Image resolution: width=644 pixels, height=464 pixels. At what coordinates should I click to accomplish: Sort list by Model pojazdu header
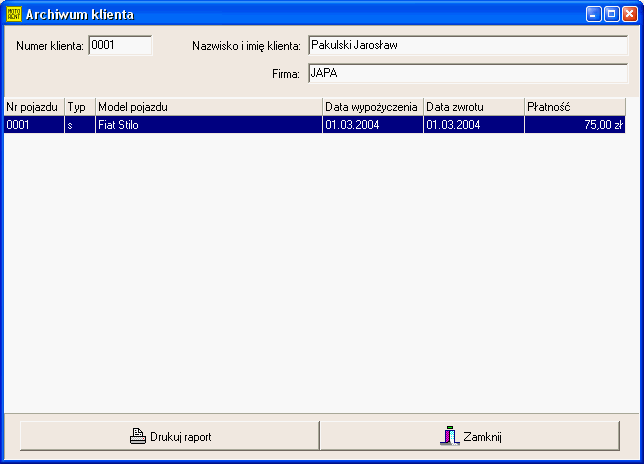(x=208, y=106)
